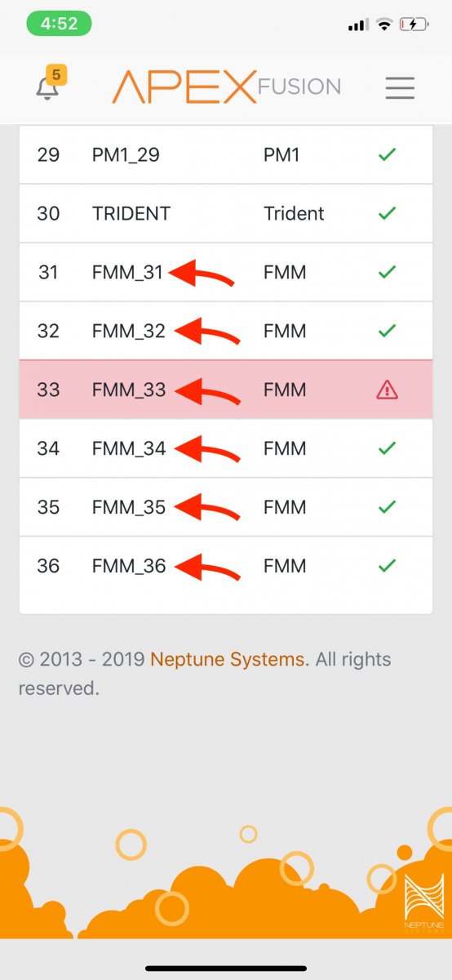The height and width of the screenshot is (980, 452).
Task: Click the red warning icon on FMM_33
Action: click(x=387, y=390)
